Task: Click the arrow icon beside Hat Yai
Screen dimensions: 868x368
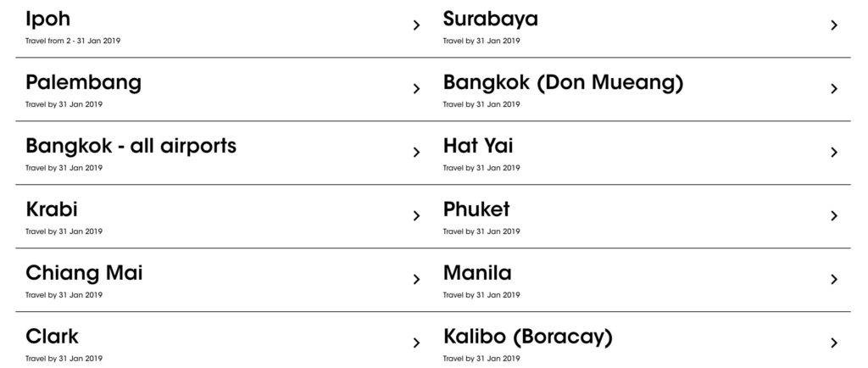Action: (x=834, y=153)
